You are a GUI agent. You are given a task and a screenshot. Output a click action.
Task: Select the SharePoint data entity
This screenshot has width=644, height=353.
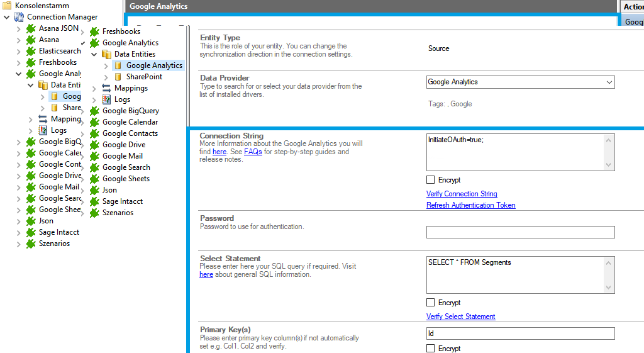coord(144,77)
